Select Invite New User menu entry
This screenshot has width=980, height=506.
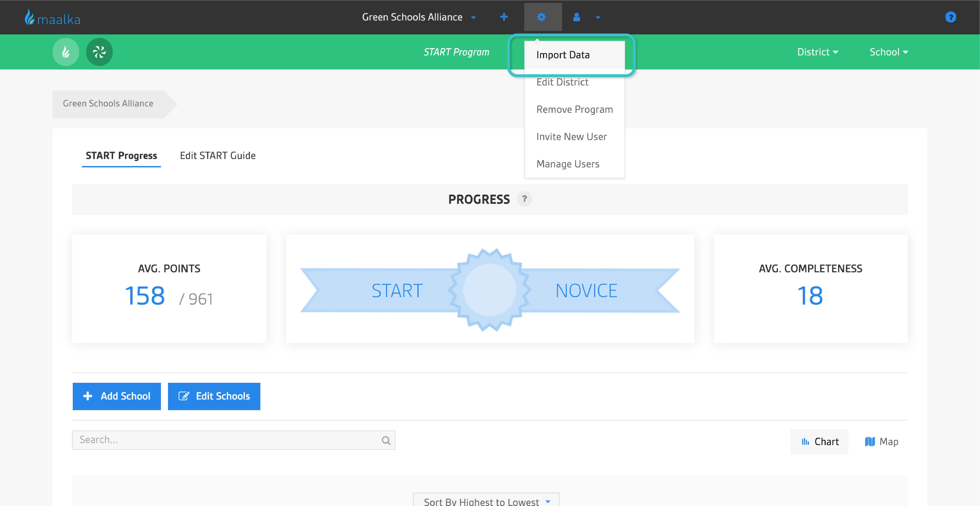(x=574, y=137)
